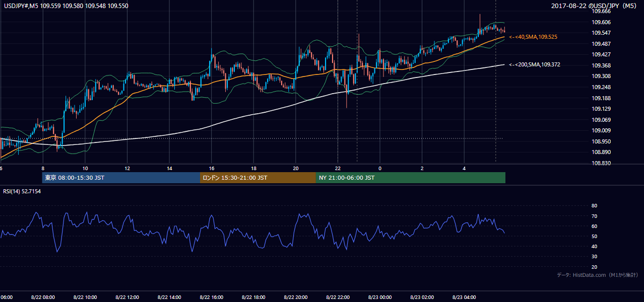The image size is (644, 302).
Task: Click price axis value 109.666
Action: coord(601,11)
